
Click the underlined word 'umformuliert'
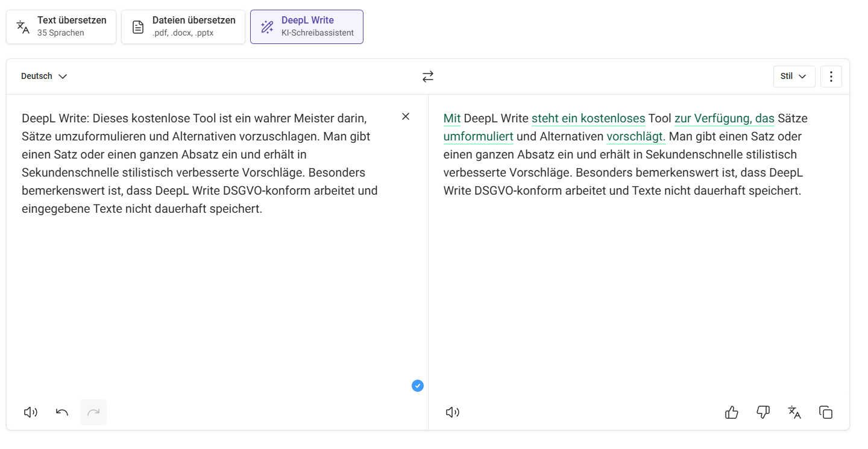[x=479, y=136]
